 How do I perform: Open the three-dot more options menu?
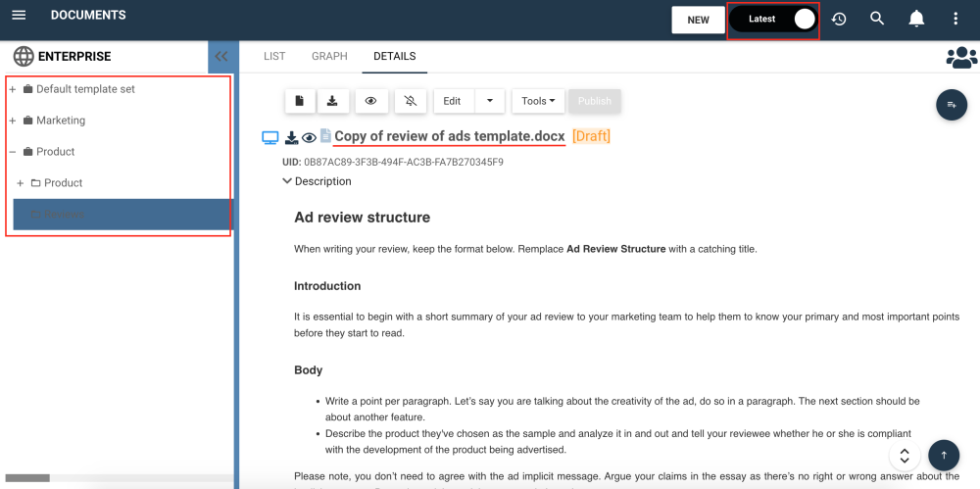click(955, 19)
